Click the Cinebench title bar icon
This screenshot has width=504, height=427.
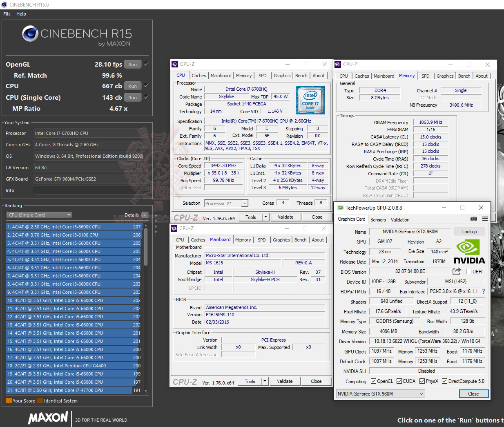tap(4, 4)
